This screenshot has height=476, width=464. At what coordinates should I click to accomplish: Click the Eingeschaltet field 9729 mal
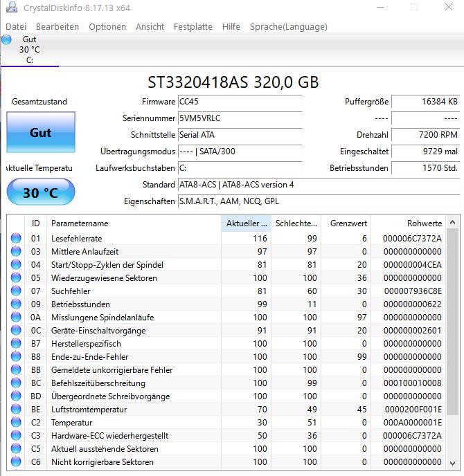click(x=425, y=152)
